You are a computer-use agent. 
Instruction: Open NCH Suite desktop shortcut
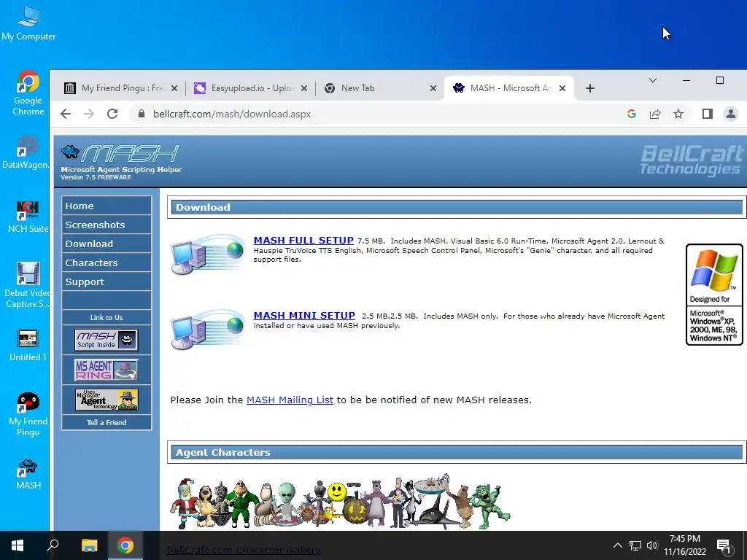tap(28, 217)
